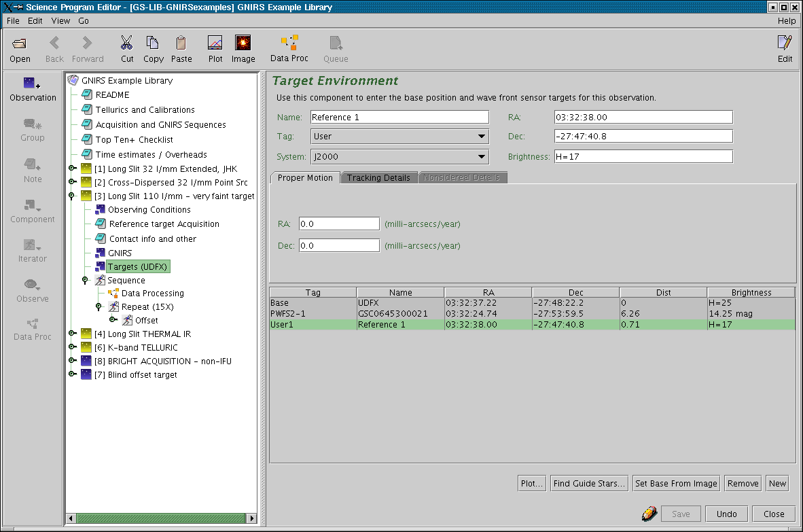Click the Back arrow toolbar icon

54,43
